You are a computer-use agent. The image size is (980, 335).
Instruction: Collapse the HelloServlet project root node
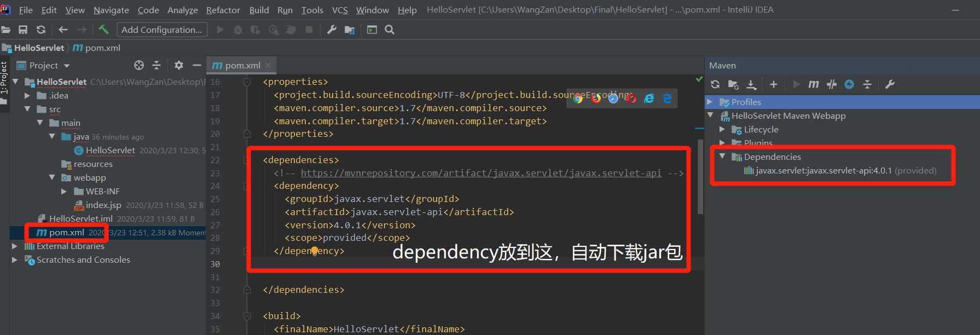[x=15, y=82]
